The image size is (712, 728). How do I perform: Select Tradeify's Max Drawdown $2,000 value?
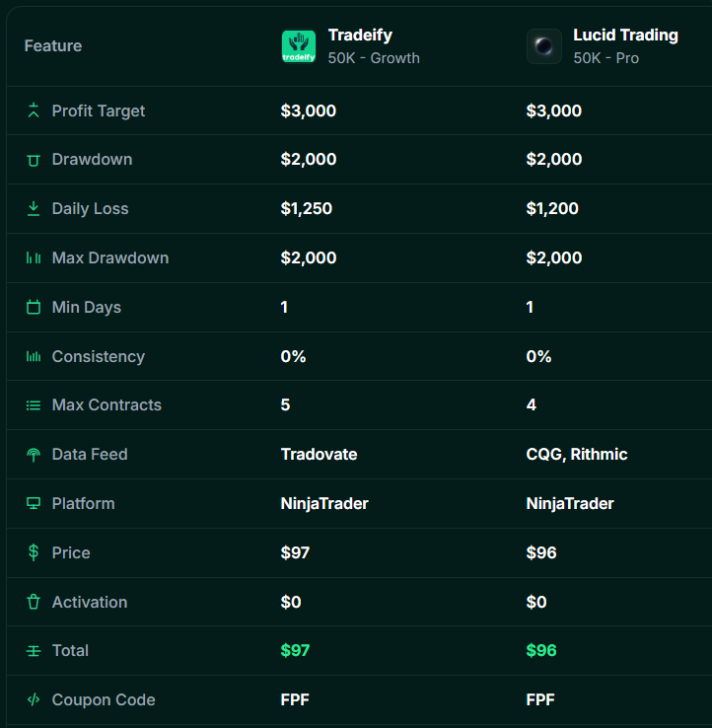pos(309,257)
